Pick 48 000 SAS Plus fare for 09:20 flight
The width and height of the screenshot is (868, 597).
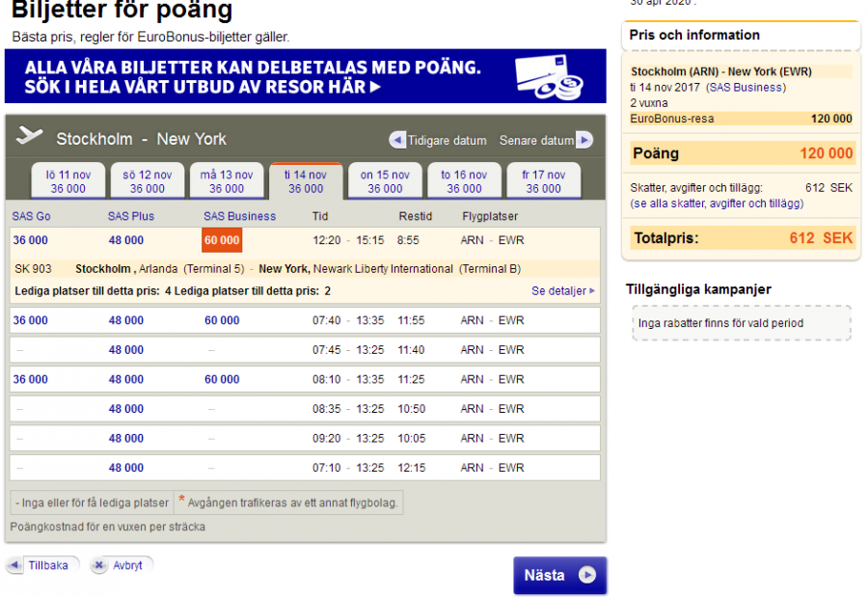(x=126, y=438)
